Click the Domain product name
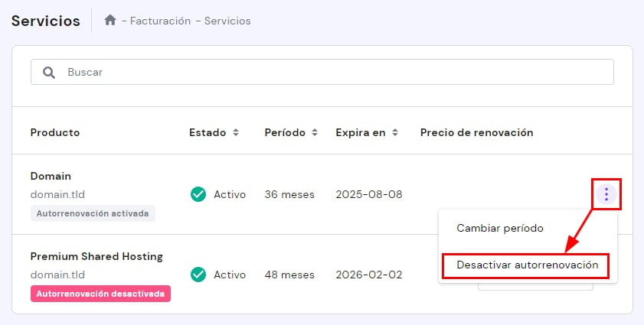This screenshot has width=644, height=325. [51, 176]
